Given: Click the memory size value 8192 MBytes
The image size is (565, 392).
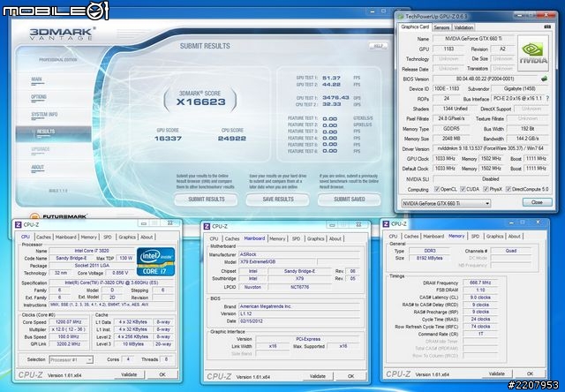Looking at the screenshot, I should point(429,259).
